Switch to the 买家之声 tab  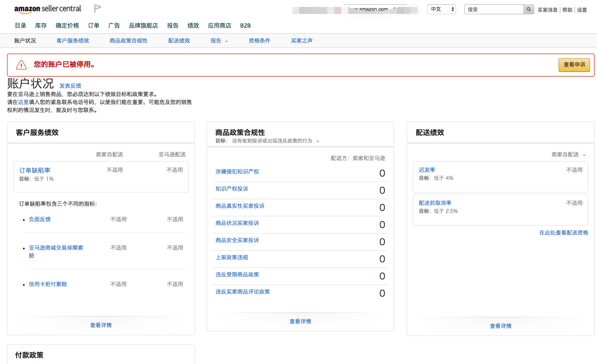[302, 41]
